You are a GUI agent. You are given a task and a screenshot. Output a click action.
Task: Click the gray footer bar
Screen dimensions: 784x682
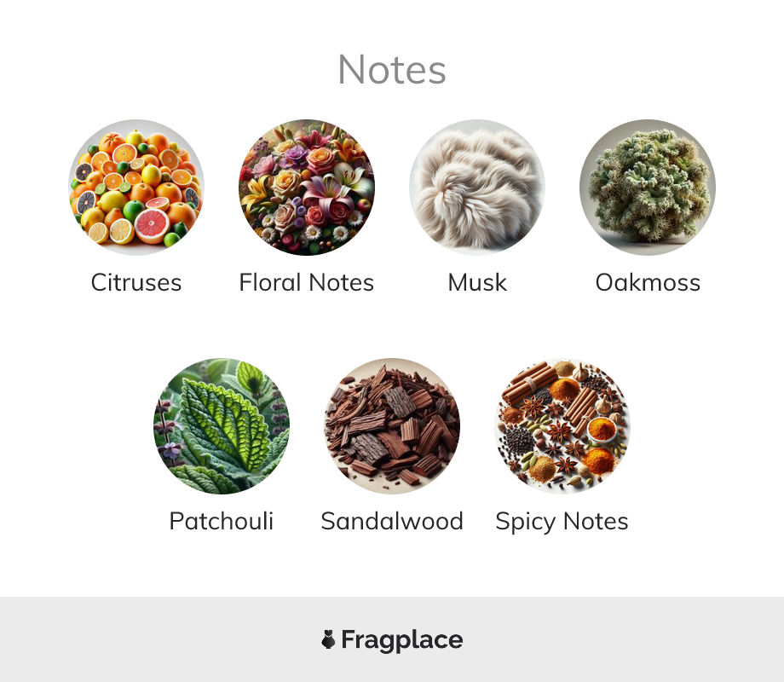[392, 639]
